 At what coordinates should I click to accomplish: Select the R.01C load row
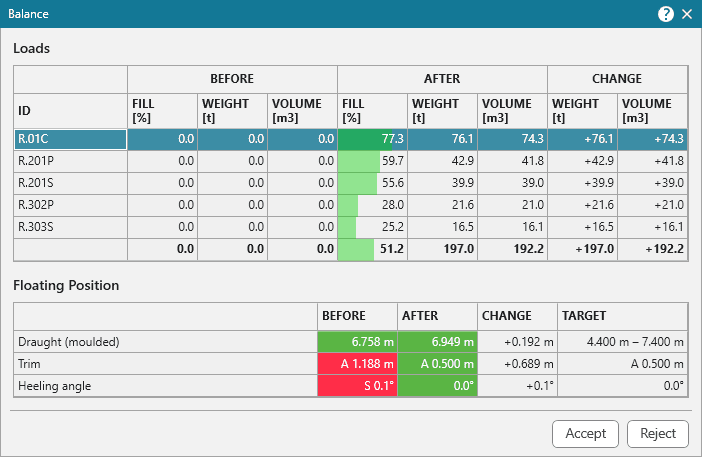(351, 139)
